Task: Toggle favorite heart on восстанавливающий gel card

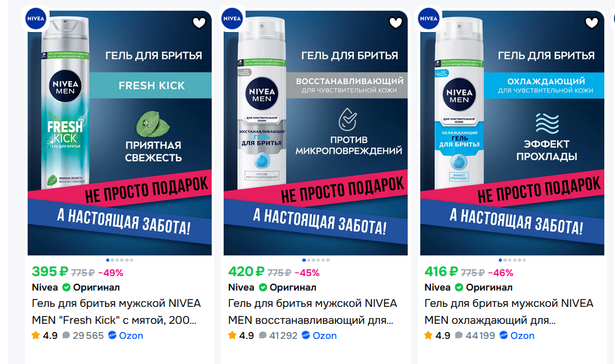Action: coord(395,23)
